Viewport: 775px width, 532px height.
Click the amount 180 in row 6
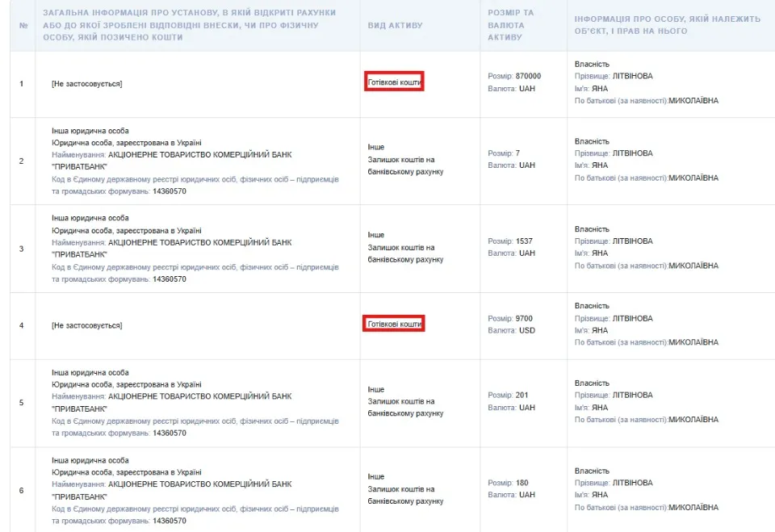pos(522,484)
